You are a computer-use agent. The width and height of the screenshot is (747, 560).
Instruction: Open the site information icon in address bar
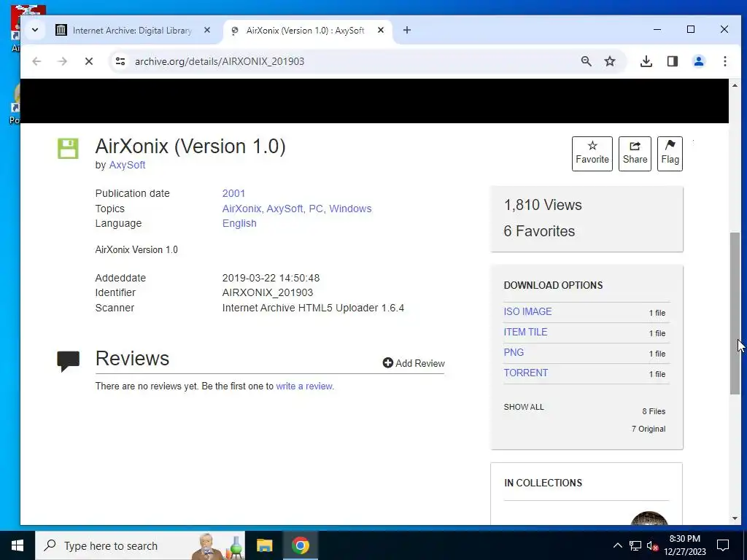(120, 61)
